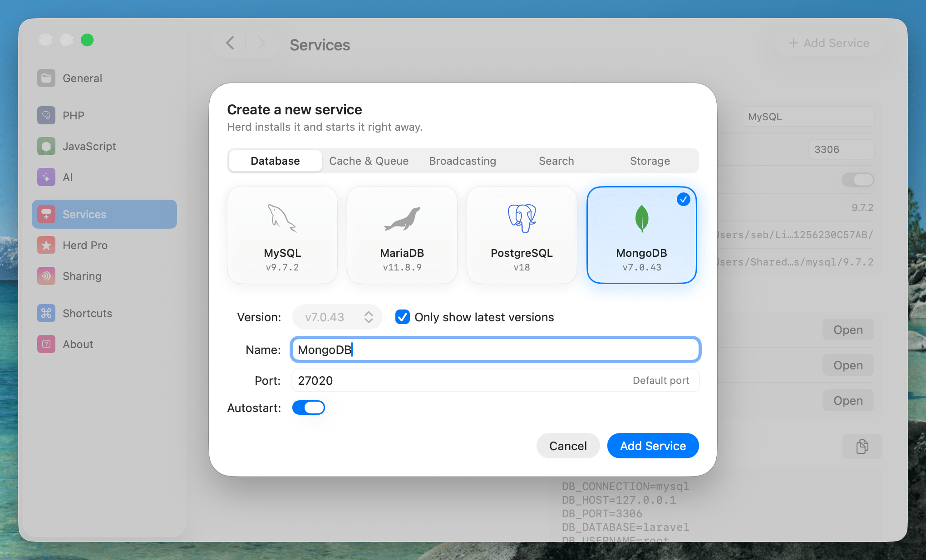Click the topmost Open button behind dialog
The image size is (926, 560).
pos(848,330)
